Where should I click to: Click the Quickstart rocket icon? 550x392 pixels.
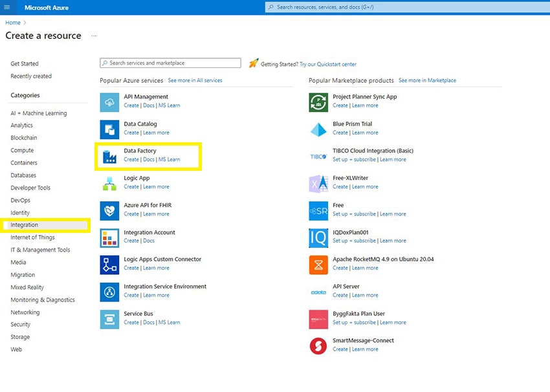click(254, 63)
